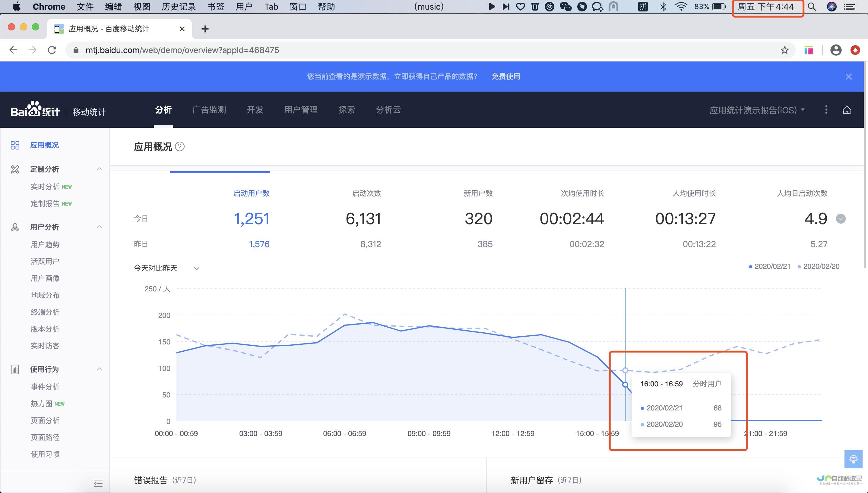Select the 次均使用时长 metric
This screenshot has width=868, height=493.
pos(582,193)
